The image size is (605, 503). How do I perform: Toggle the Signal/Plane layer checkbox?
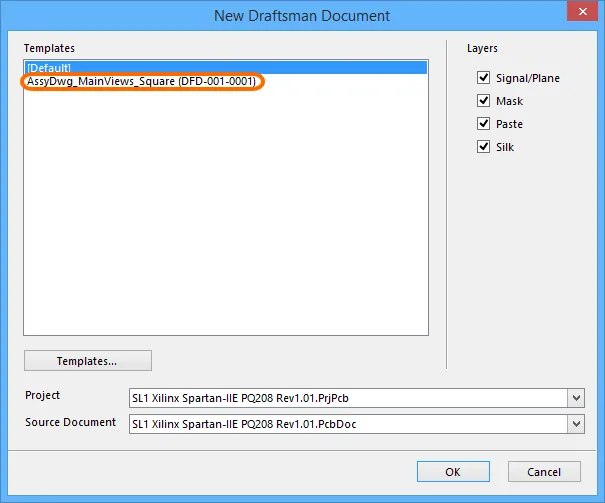point(483,78)
